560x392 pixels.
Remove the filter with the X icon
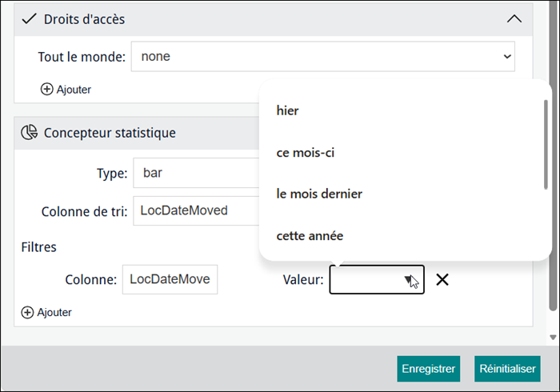[442, 279]
